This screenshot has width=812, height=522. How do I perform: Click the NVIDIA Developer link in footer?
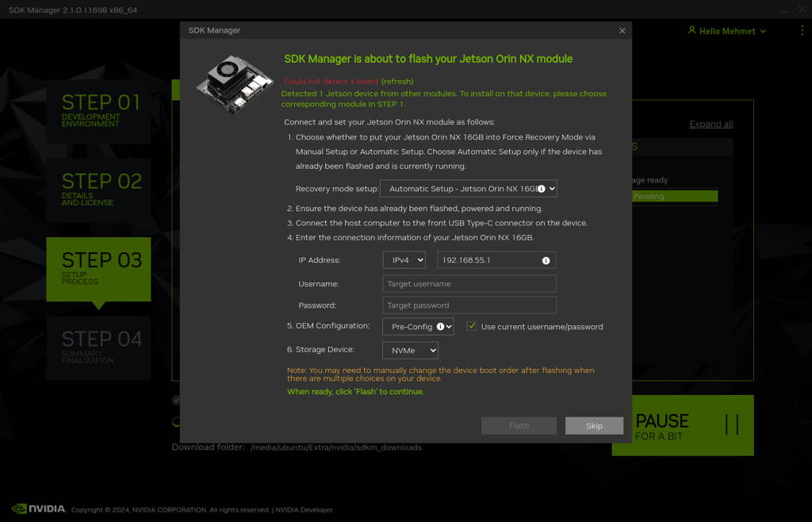click(304, 510)
